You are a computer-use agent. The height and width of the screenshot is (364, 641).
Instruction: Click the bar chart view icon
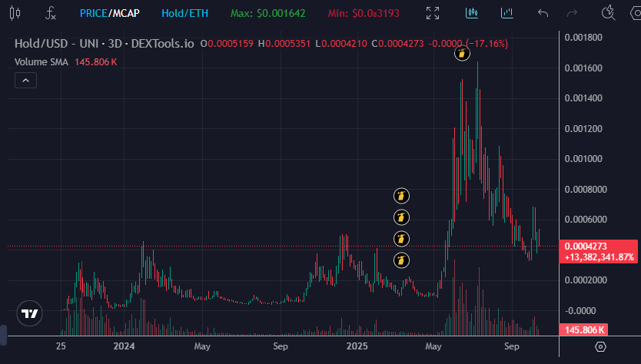click(x=506, y=13)
